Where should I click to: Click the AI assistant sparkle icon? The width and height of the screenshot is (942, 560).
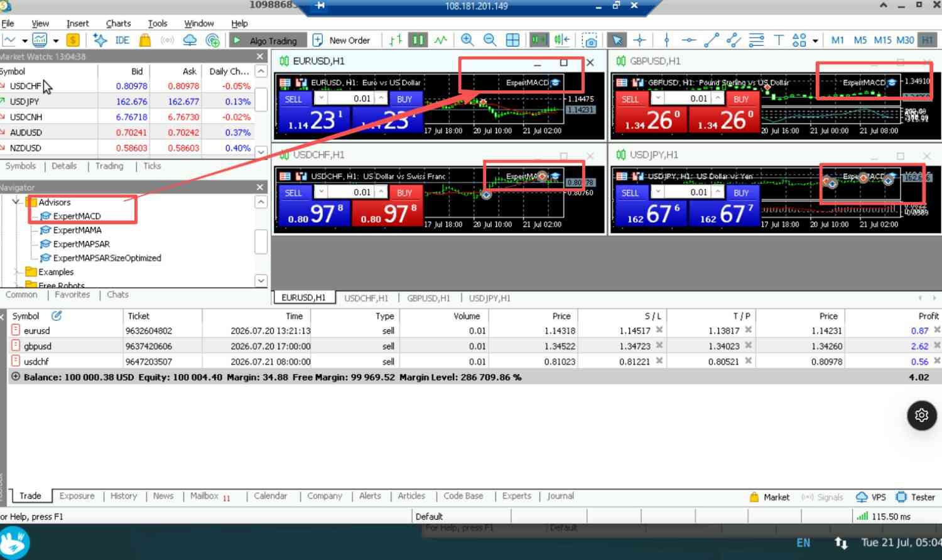100,40
